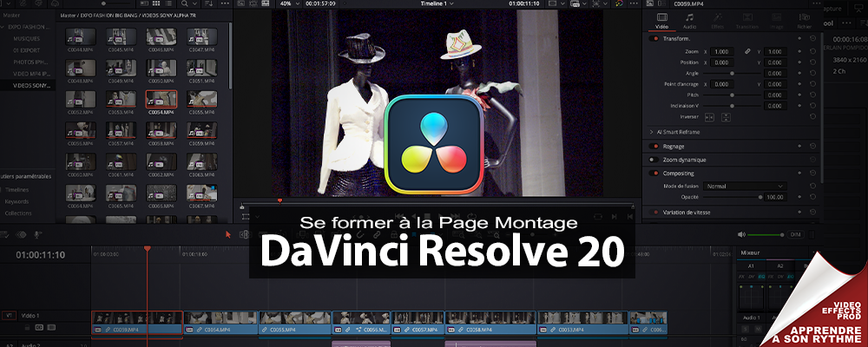Reset the Rognage section
This screenshot has width=868, height=347.
(812, 146)
